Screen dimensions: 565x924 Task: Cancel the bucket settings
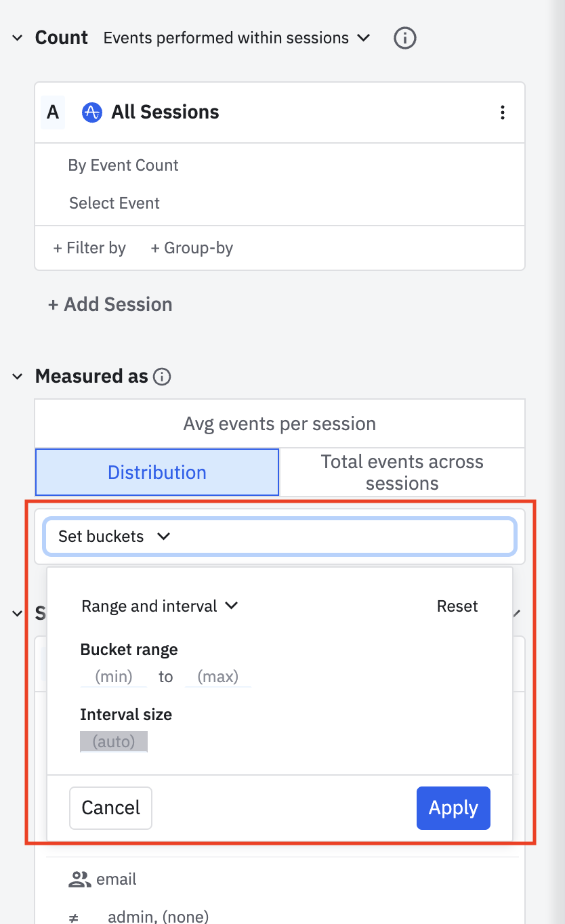110,807
